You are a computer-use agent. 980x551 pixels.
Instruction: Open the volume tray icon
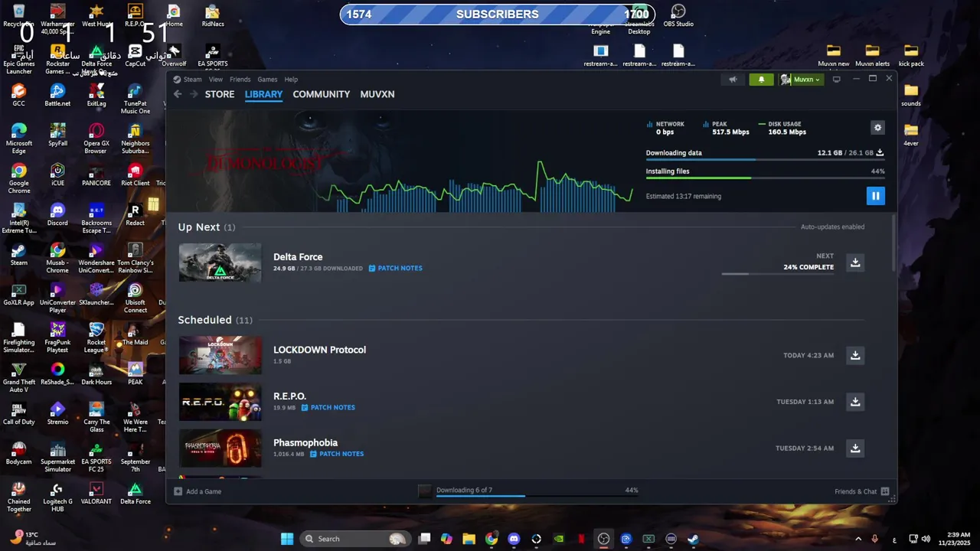926,539
